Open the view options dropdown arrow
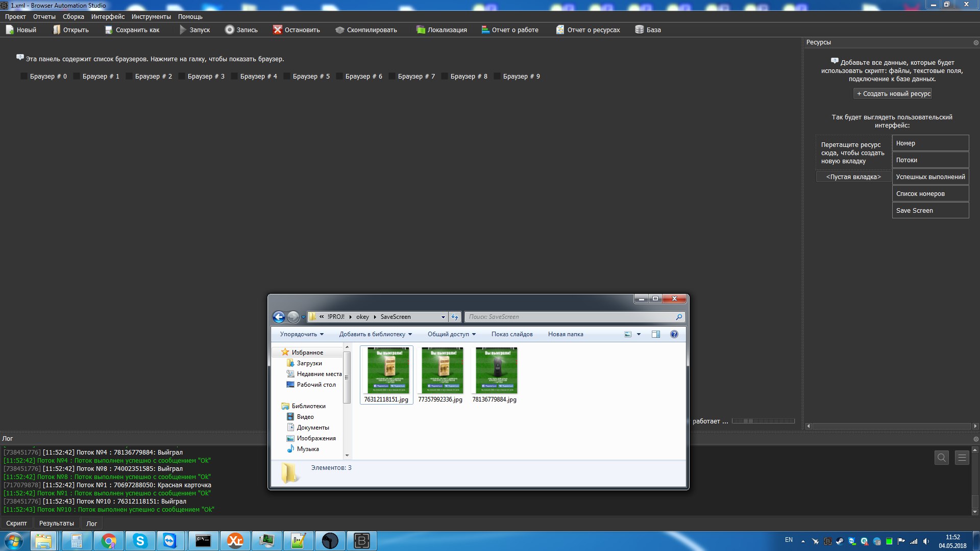 (x=639, y=334)
